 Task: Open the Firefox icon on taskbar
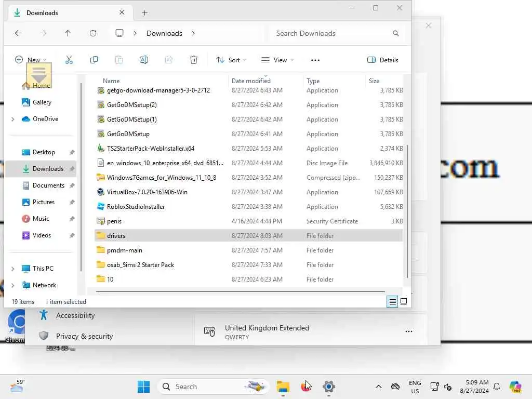tap(305, 387)
